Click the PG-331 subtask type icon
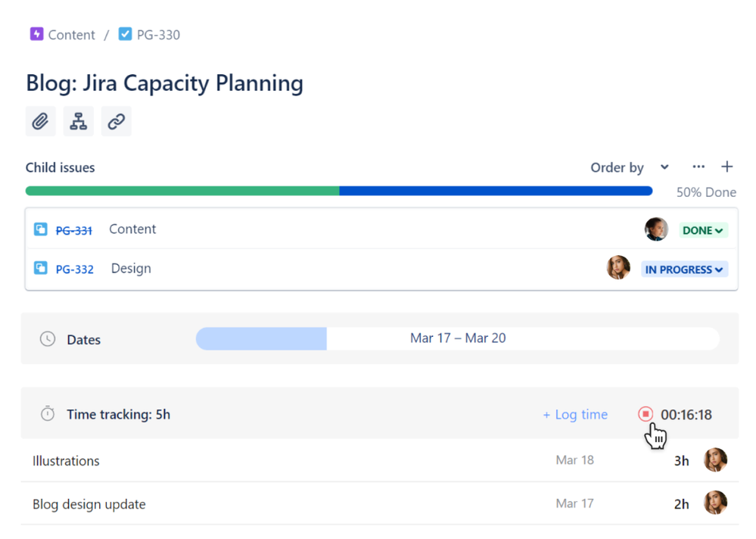The width and height of the screenshot is (756, 539). pos(41,229)
